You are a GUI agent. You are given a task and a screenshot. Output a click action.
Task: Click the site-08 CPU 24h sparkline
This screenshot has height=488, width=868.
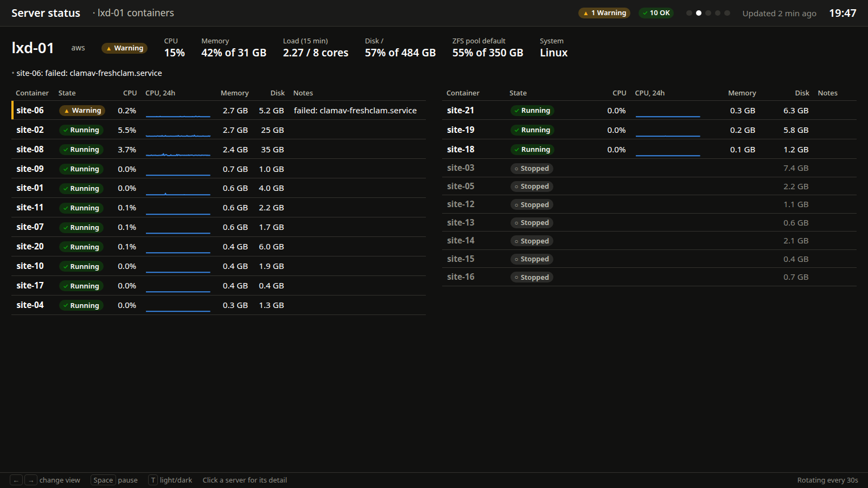[x=178, y=150]
